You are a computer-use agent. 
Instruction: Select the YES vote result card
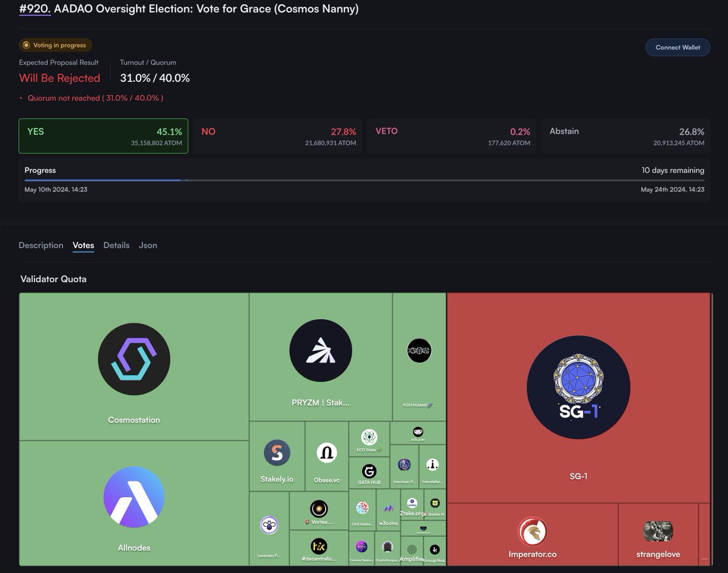click(103, 136)
